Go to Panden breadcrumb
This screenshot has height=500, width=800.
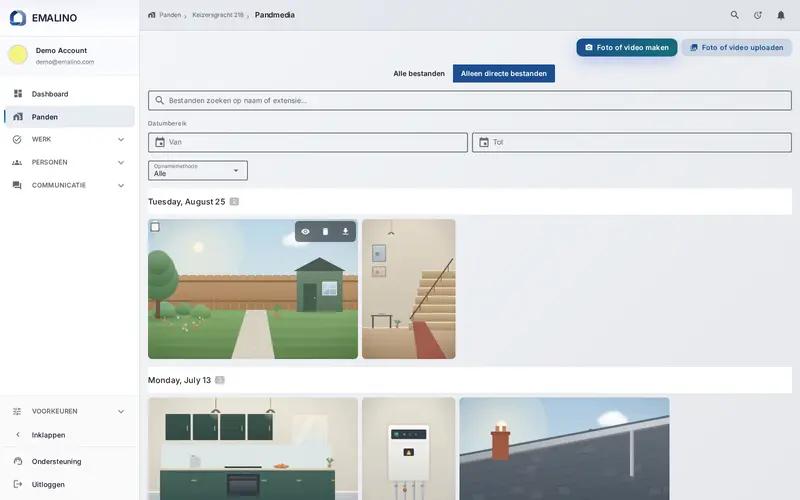coord(170,15)
